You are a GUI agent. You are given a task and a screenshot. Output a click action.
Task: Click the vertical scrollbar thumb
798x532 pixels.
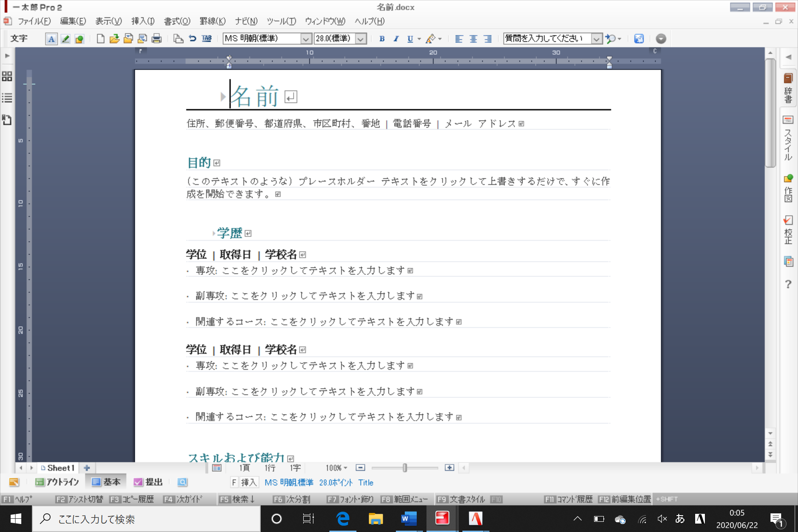tap(771, 113)
